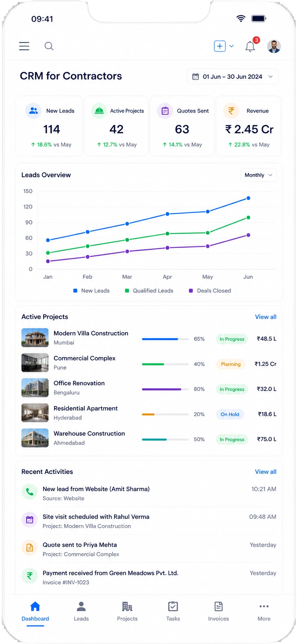This screenshot has width=298, height=644.
Task: Click the Jun New Leads data point
Action: (x=248, y=198)
